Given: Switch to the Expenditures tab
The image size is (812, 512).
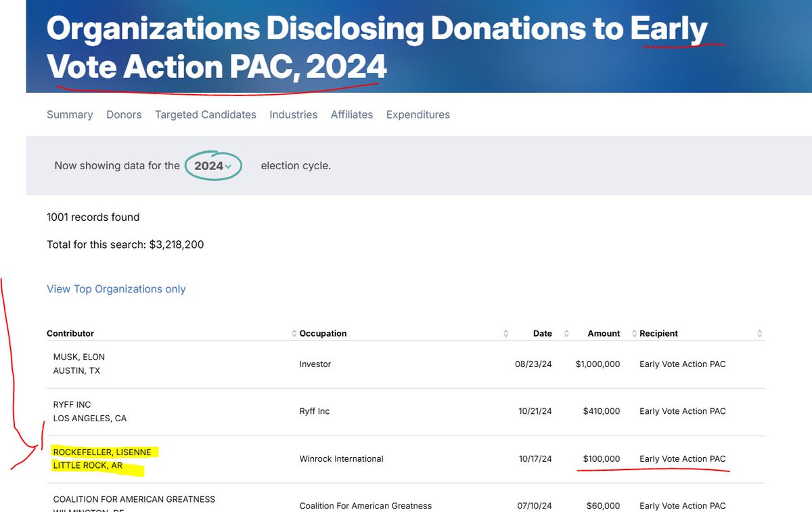Looking at the screenshot, I should tap(418, 114).
